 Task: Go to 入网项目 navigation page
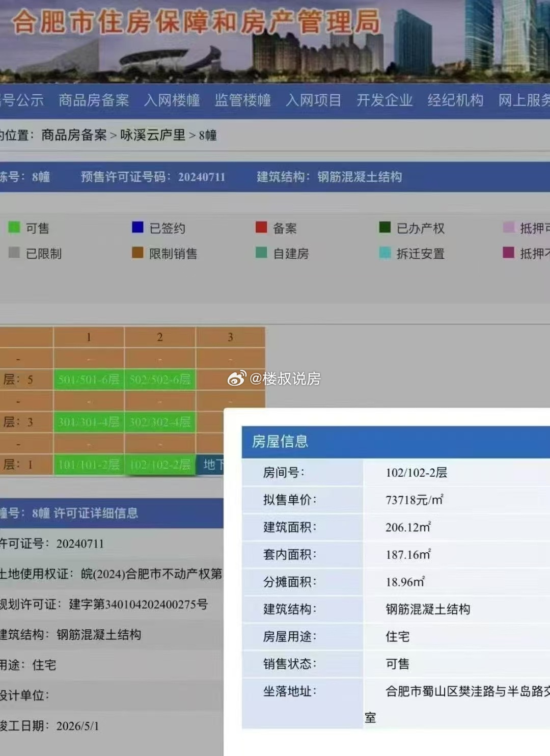[x=313, y=100]
